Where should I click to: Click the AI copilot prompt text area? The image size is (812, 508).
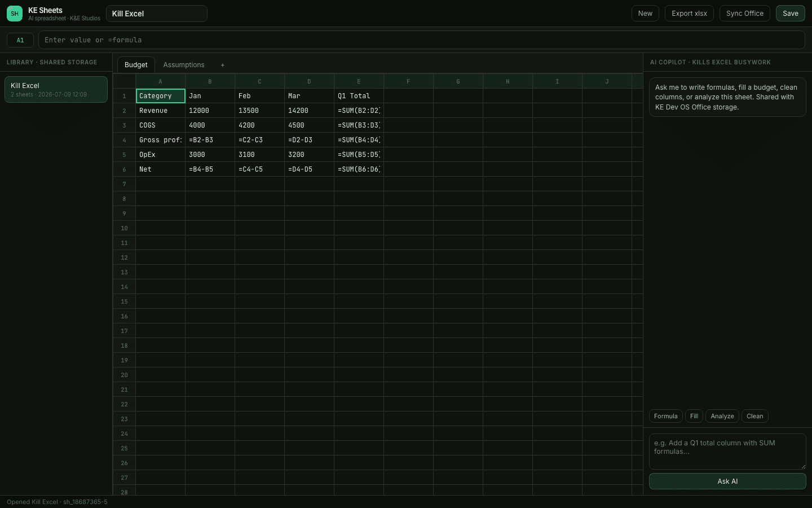click(x=727, y=452)
